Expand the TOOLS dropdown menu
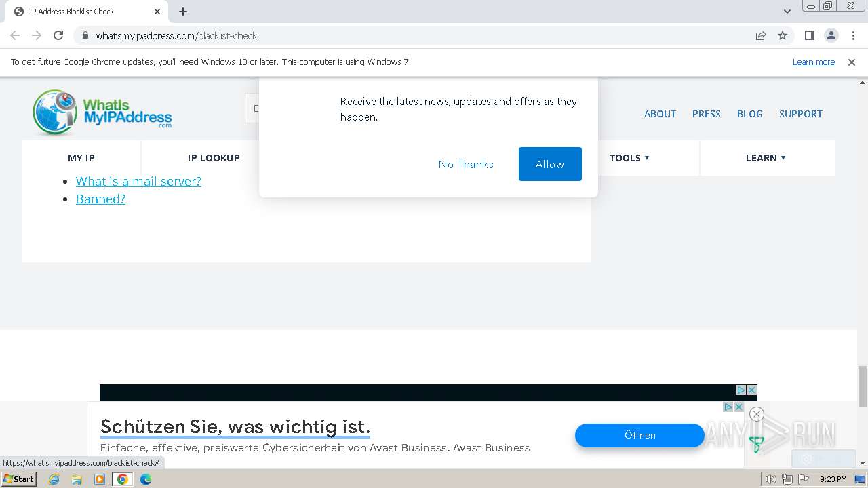868x488 pixels. [629, 158]
